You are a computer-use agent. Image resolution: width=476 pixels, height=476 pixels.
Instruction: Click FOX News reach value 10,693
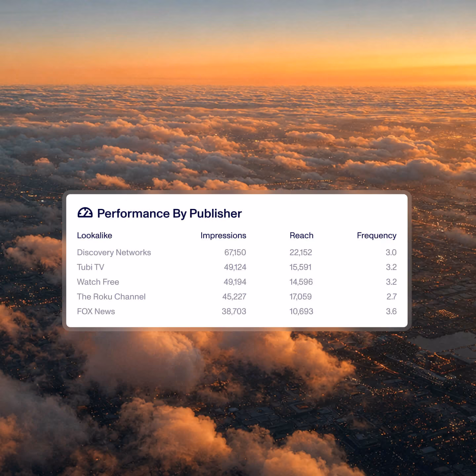click(301, 311)
